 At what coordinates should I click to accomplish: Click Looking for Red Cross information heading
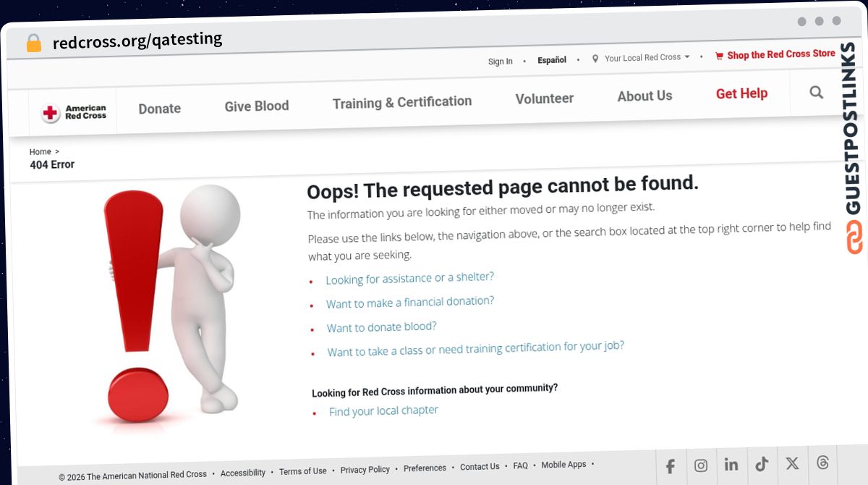point(435,390)
